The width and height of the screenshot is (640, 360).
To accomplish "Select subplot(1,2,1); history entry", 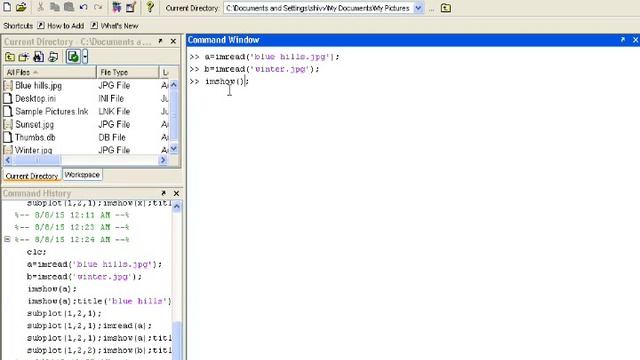I will (64, 313).
